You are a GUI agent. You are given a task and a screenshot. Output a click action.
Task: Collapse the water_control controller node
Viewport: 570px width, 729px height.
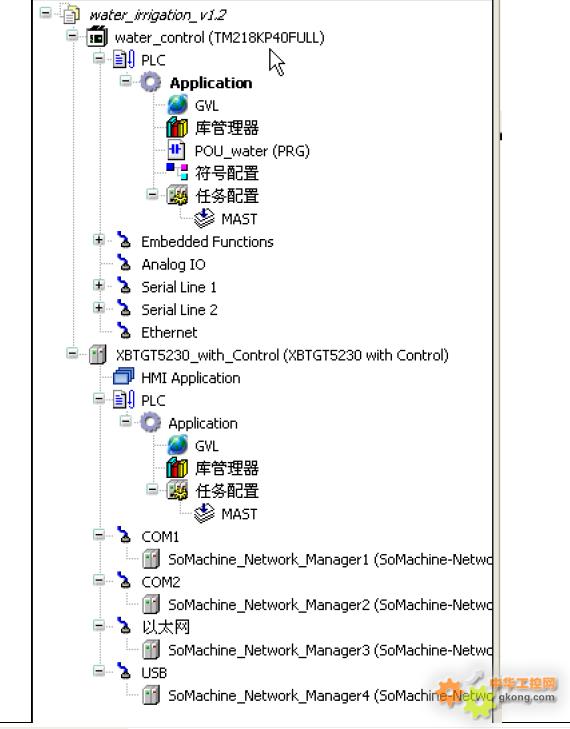tap(72, 35)
